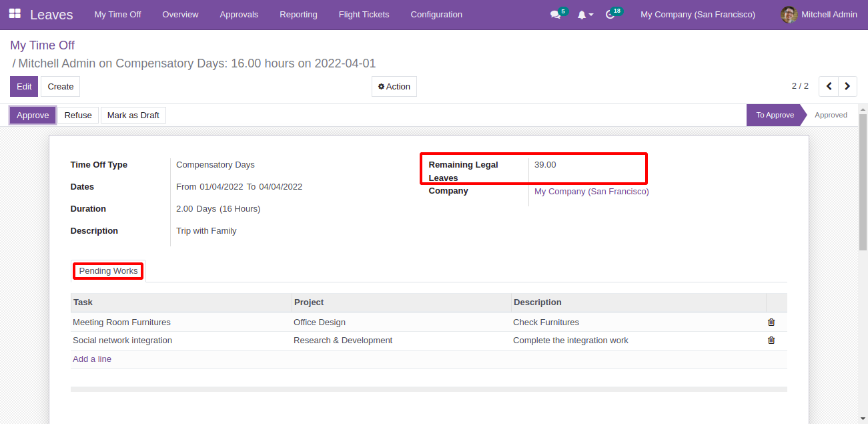868x424 pixels.
Task: Open the Configuration menu
Action: point(436,15)
